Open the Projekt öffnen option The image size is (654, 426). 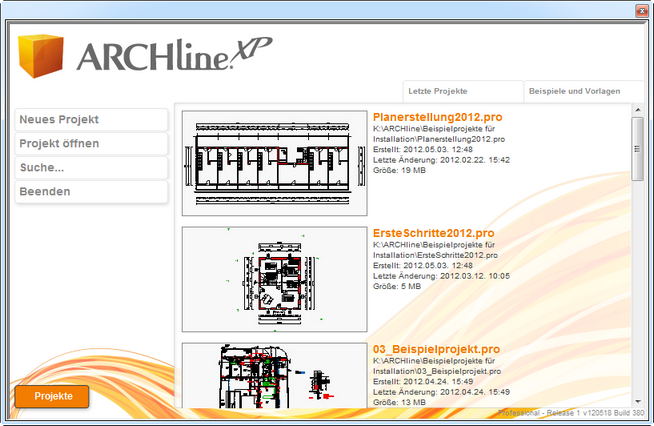[91, 144]
